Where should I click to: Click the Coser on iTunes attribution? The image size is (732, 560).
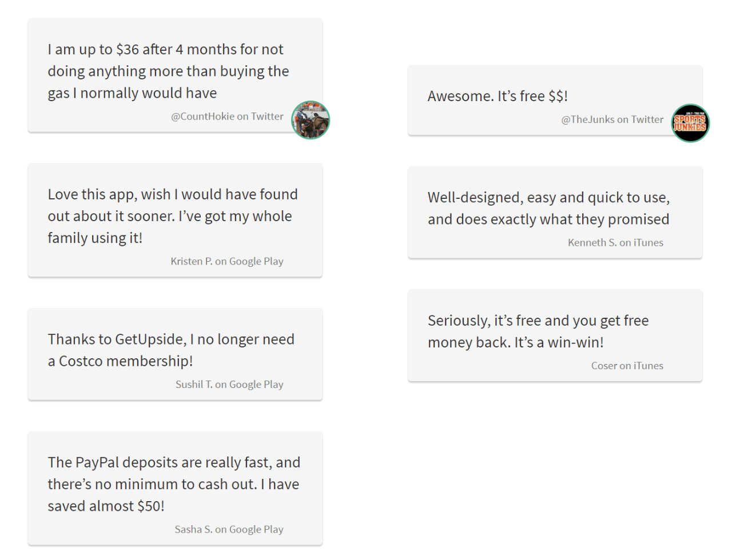pyautogui.click(x=627, y=366)
